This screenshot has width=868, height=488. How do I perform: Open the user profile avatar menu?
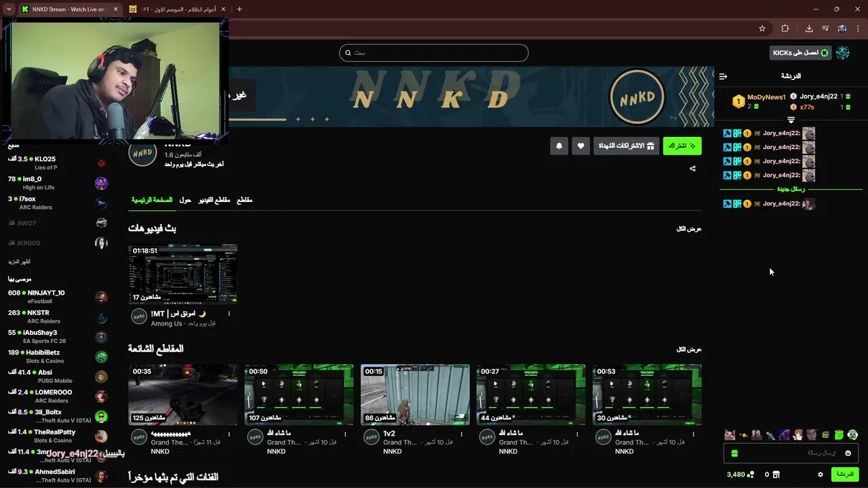pyautogui.click(x=843, y=53)
